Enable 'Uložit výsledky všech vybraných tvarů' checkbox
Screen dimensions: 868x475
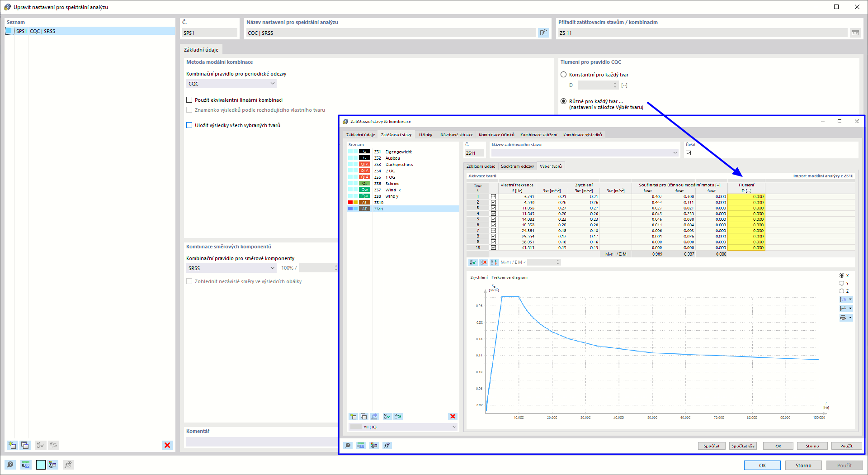[189, 125]
